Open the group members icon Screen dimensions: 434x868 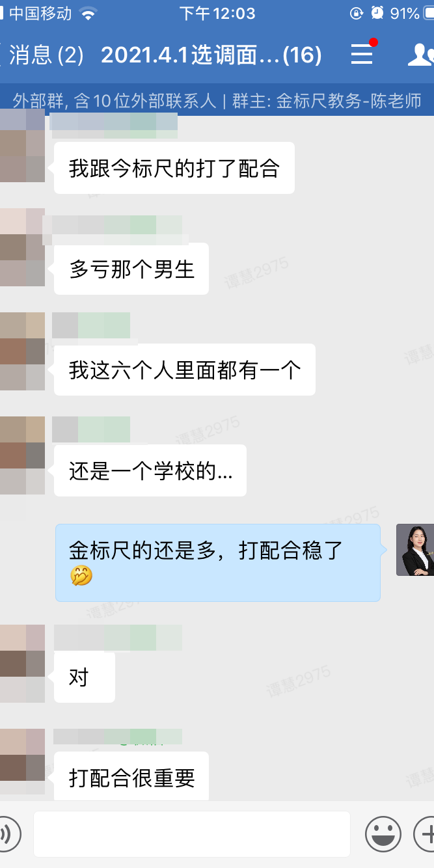tap(420, 55)
